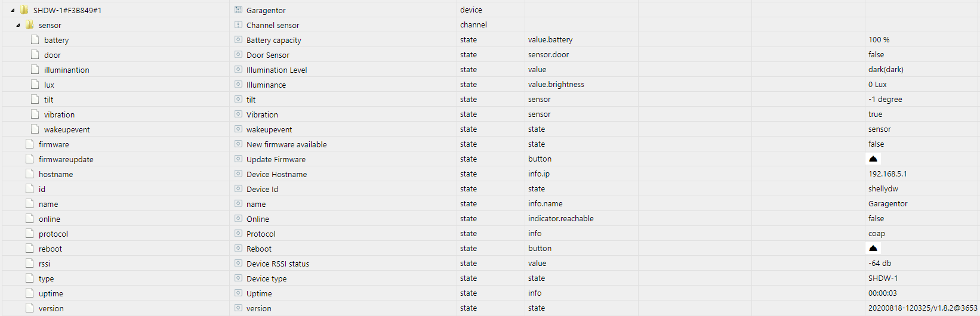This screenshot has height=316, width=980.
Task: Click the door value false cell
Action: (x=922, y=54)
